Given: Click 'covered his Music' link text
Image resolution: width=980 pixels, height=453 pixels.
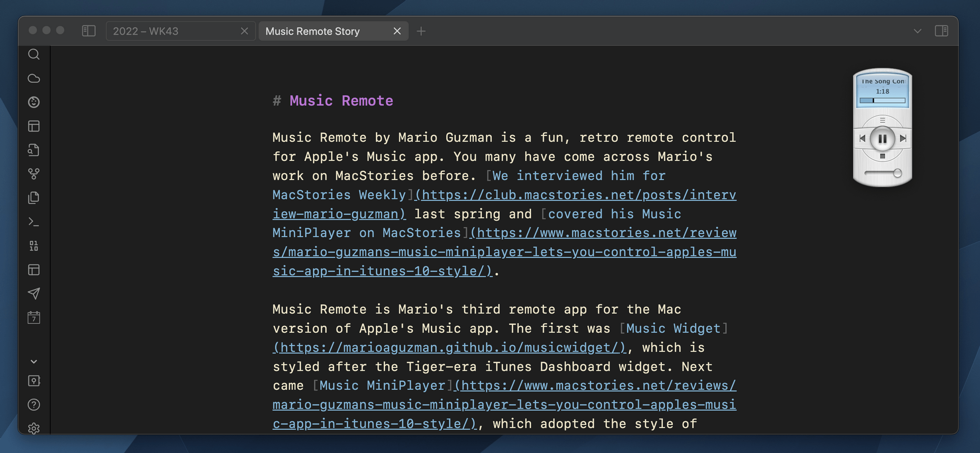Looking at the screenshot, I should 614,214.
